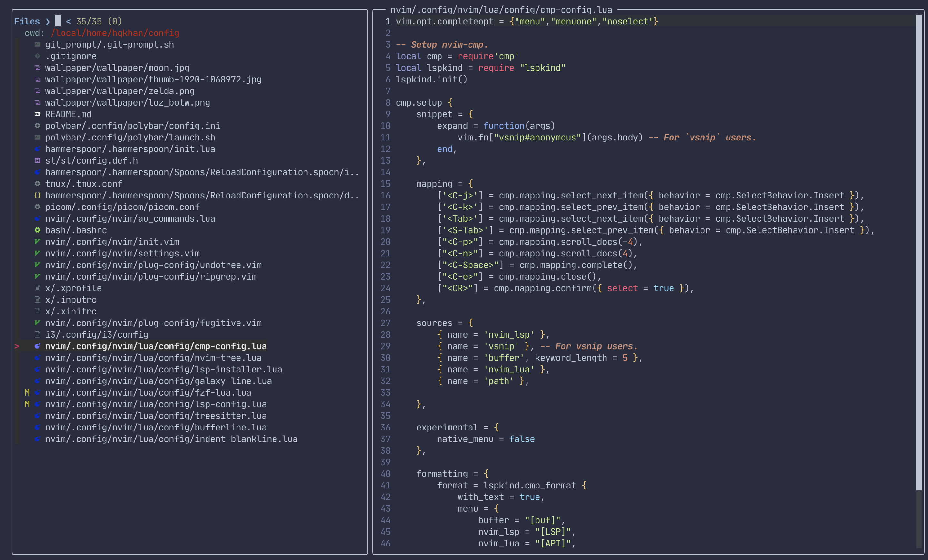
Task: Click the green gear icon beside bashrc
Action: coord(37,230)
